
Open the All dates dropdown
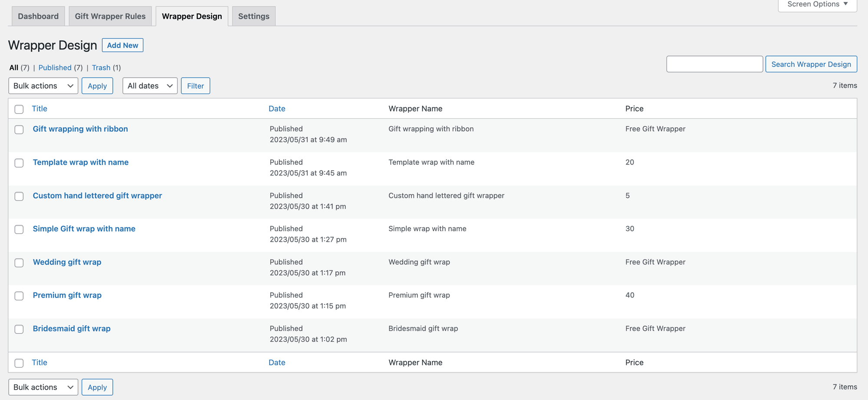pos(150,86)
